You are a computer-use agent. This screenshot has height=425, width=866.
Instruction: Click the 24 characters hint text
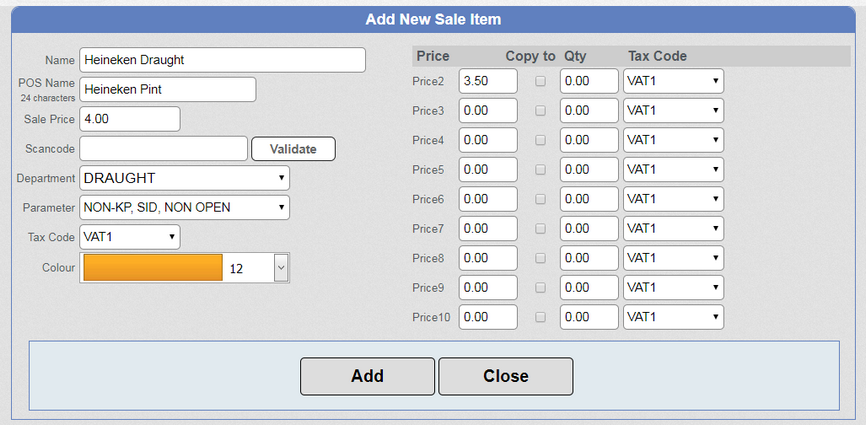(48, 98)
